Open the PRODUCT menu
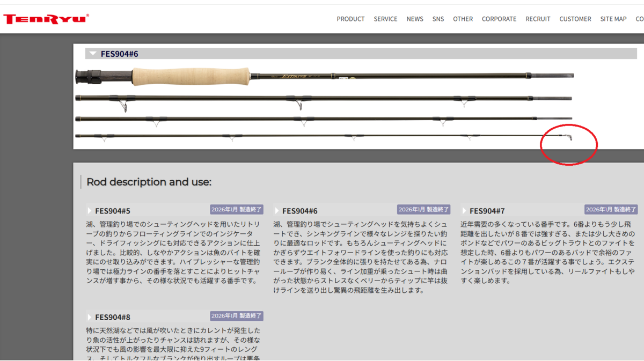Viewport: 644px width, 361px height. coord(350,19)
